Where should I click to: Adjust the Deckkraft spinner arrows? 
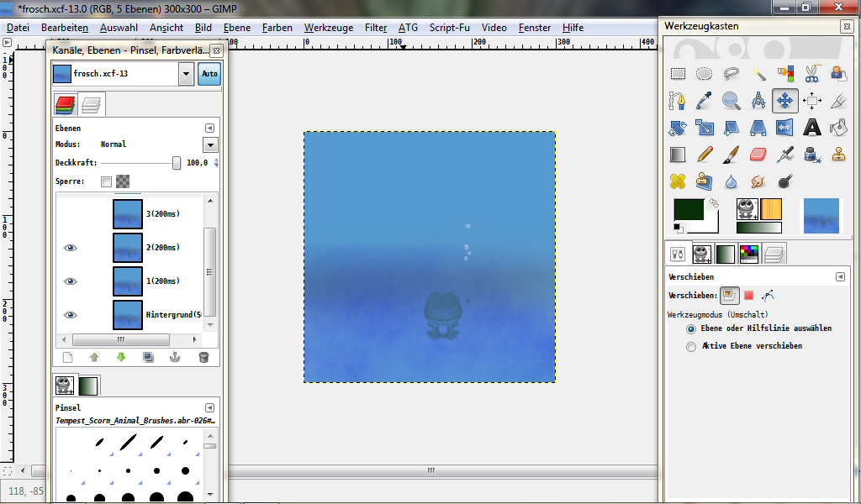tap(216, 163)
